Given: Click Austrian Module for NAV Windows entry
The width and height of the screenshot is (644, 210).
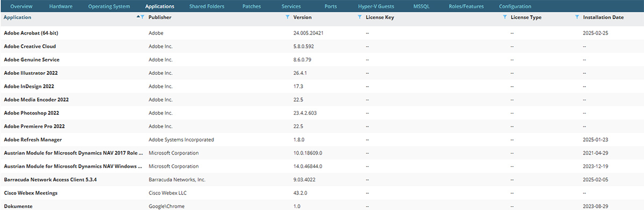Looking at the screenshot, I should point(74,166).
